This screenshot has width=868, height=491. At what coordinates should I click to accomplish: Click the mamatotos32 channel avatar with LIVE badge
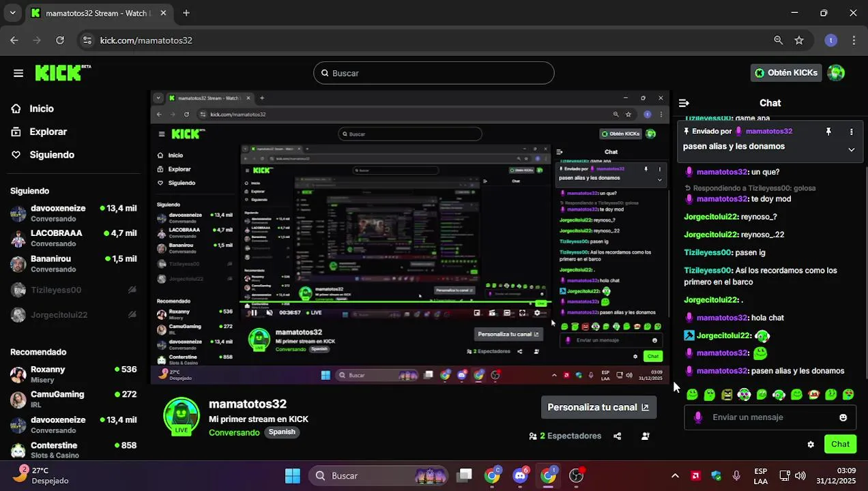tap(182, 415)
